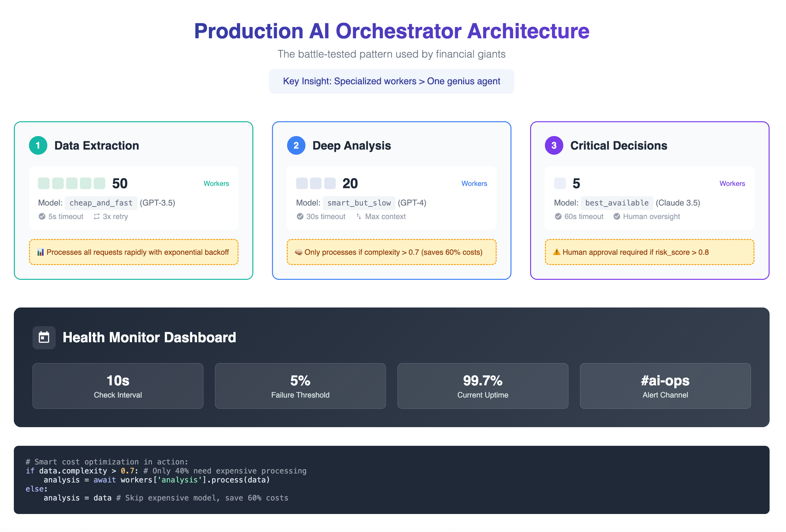This screenshot has height=532, width=786.
Task: Click the Deep Analysis heading
Action: 352,146
